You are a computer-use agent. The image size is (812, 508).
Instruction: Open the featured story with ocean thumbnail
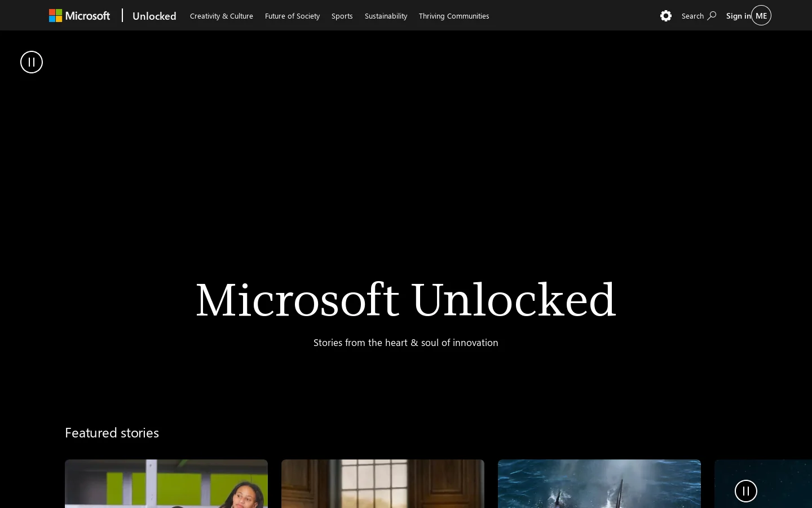pos(599,484)
